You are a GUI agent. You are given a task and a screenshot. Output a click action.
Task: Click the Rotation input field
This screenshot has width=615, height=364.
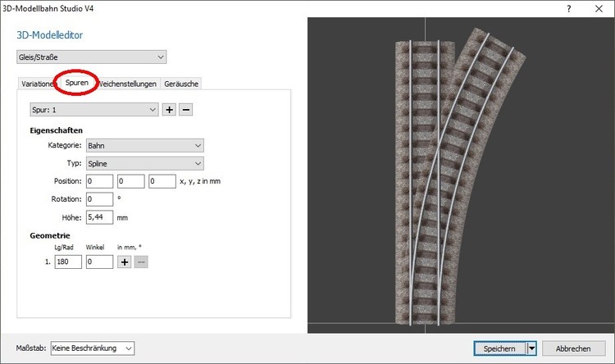point(99,199)
